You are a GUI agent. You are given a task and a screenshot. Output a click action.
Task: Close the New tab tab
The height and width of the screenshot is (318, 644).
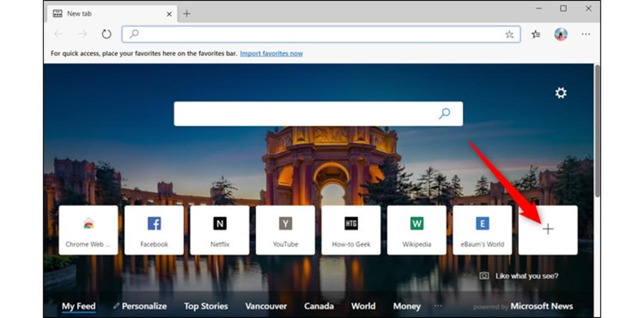pos(169,14)
